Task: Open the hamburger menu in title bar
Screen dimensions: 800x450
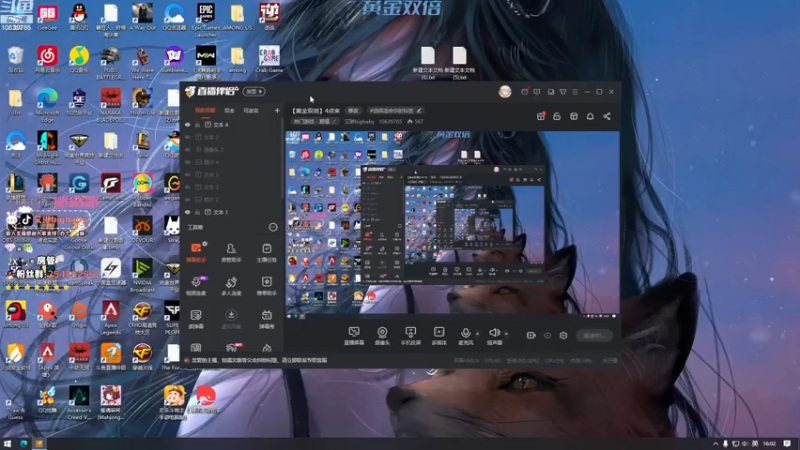Action: tap(575, 92)
